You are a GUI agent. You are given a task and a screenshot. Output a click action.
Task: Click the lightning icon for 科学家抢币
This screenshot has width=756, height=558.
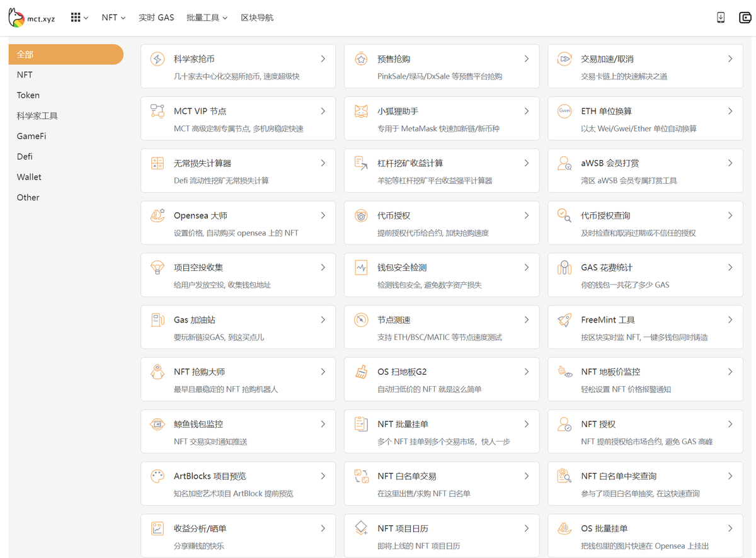pos(157,59)
